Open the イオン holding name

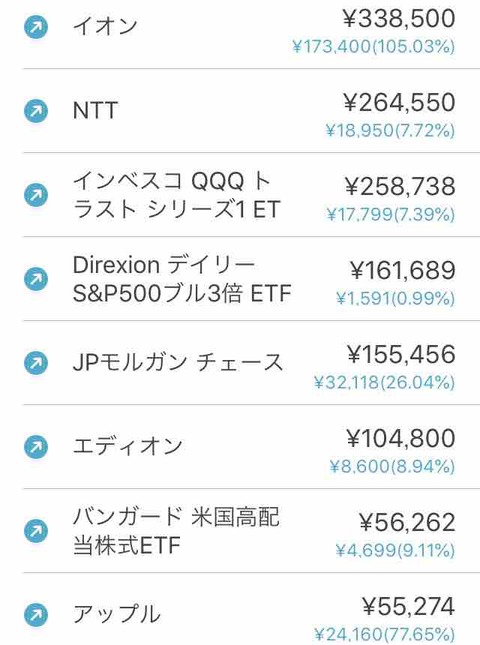click(105, 26)
